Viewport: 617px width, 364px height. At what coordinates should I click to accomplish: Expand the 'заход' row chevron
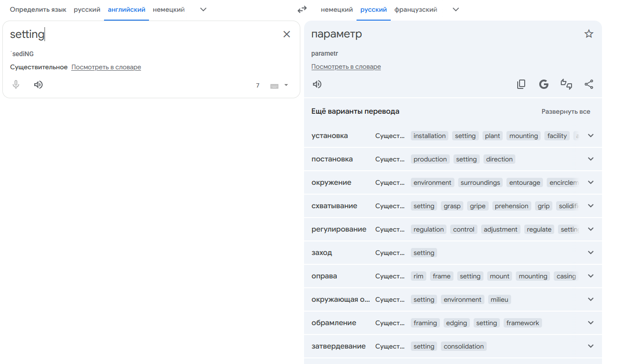point(591,253)
